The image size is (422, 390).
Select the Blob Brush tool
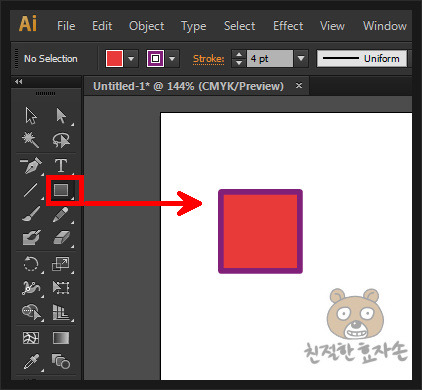click(x=31, y=238)
